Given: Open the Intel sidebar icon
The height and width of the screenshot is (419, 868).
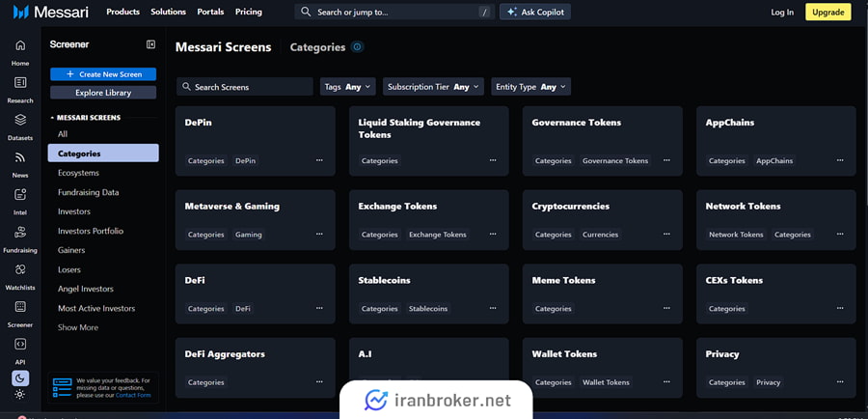Looking at the screenshot, I should [20, 195].
